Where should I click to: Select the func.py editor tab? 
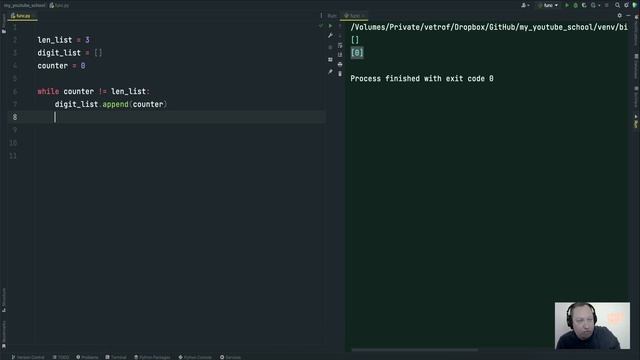[21, 16]
